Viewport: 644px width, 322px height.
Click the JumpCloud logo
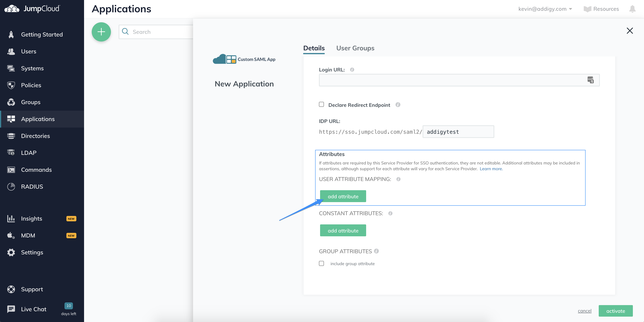tap(32, 9)
